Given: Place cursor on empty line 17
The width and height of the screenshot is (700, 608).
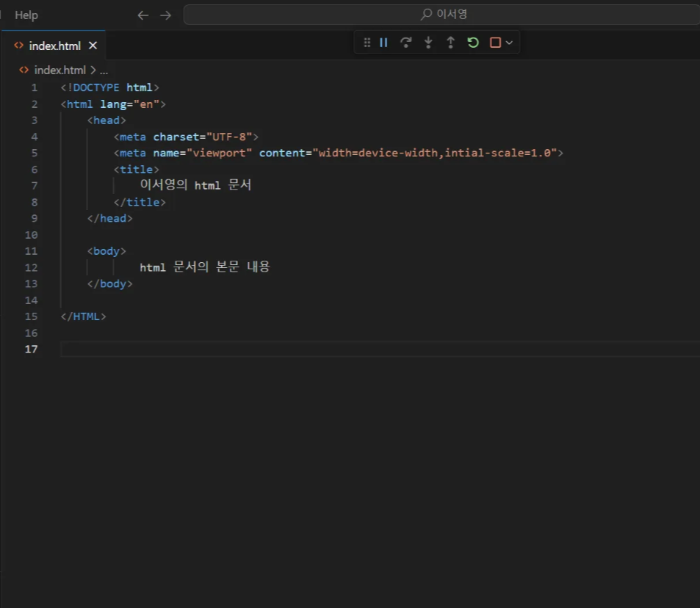Looking at the screenshot, I should click(x=380, y=349).
